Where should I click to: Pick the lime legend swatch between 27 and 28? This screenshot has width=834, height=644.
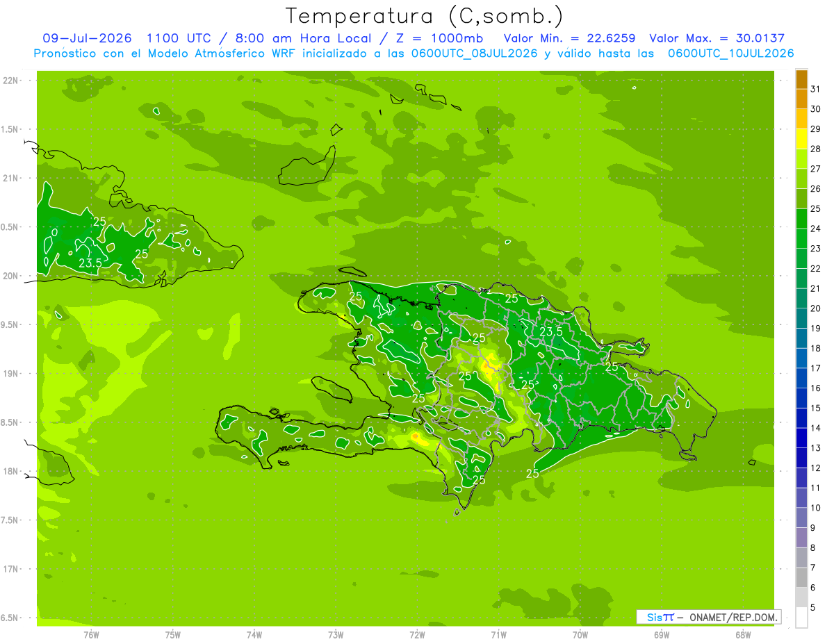pyautogui.click(x=802, y=158)
